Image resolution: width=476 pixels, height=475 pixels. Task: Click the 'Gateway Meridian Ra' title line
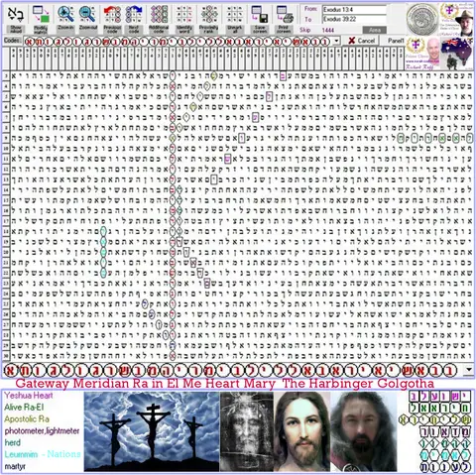pyautogui.click(x=225, y=384)
